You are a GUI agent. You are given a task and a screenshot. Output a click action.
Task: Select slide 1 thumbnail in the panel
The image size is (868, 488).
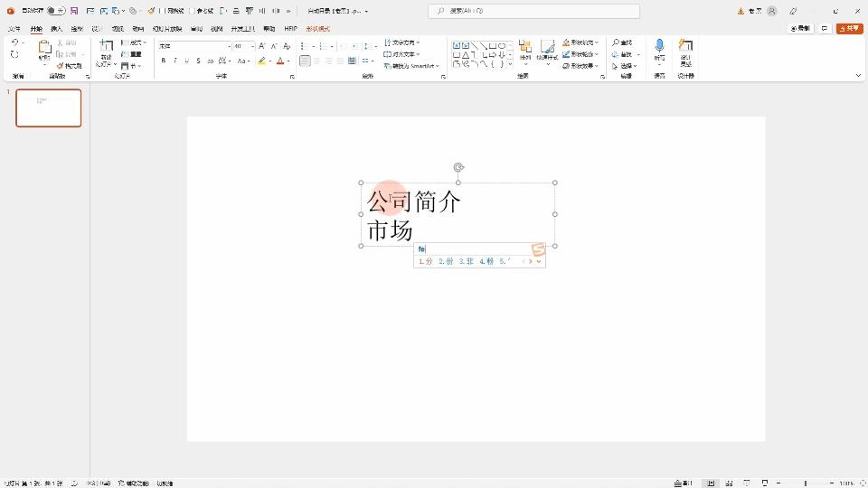click(x=48, y=108)
